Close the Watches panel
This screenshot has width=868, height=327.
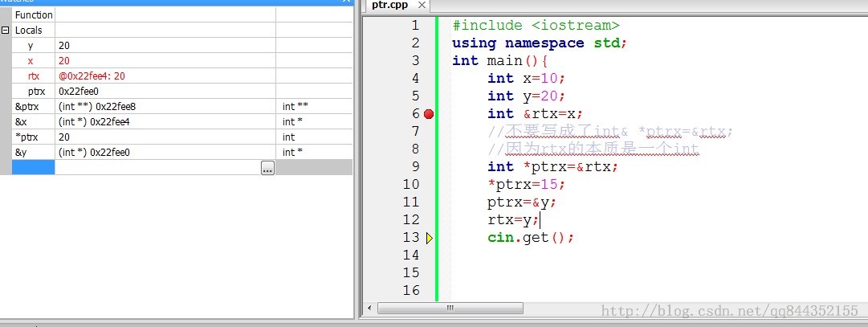point(346,2)
